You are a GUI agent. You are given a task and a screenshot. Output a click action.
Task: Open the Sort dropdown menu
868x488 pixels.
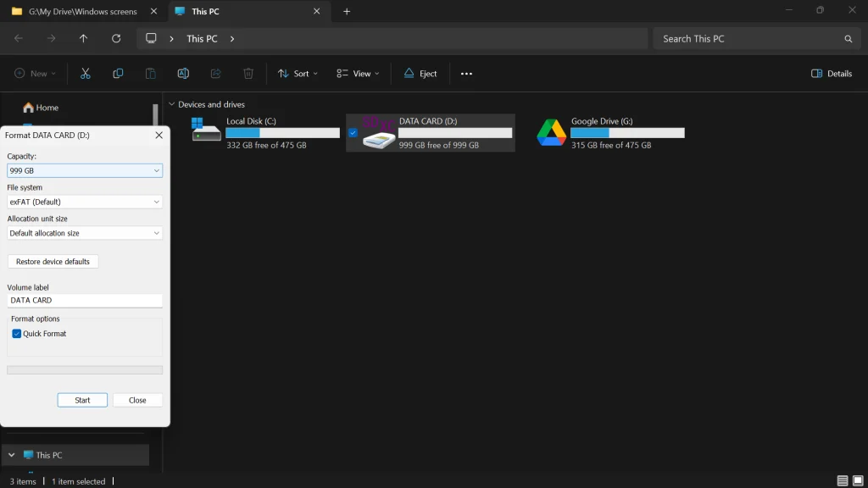point(298,74)
